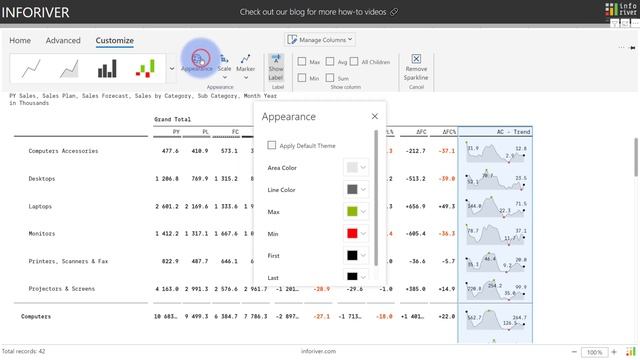The width and height of the screenshot is (640, 360).
Task: Select the Monitors row label
Action: tap(42, 233)
